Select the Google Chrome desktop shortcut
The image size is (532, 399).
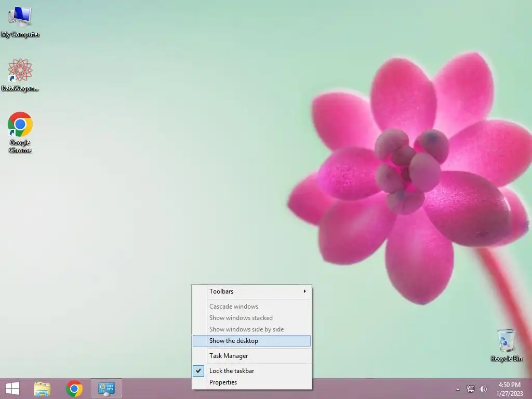coord(20,132)
